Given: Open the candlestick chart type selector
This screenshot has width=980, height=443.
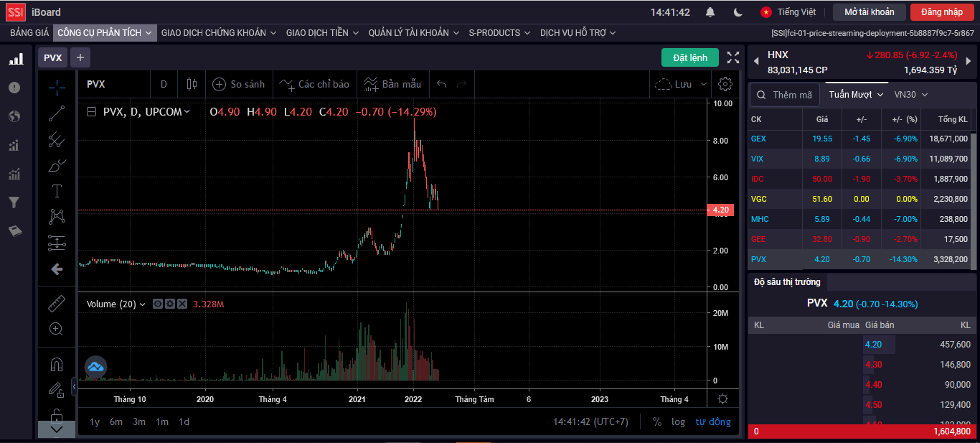Looking at the screenshot, I should click(x=192, y=84).
